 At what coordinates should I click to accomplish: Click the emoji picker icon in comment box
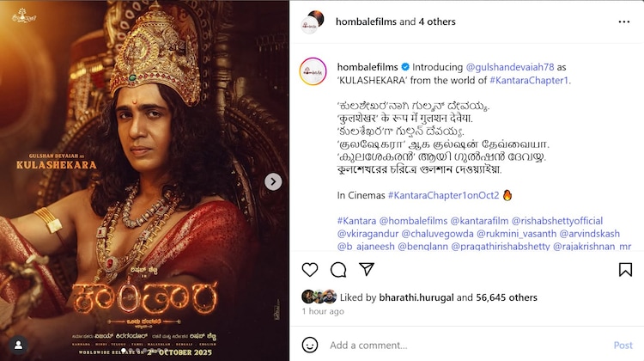click(x=311, y=345)
